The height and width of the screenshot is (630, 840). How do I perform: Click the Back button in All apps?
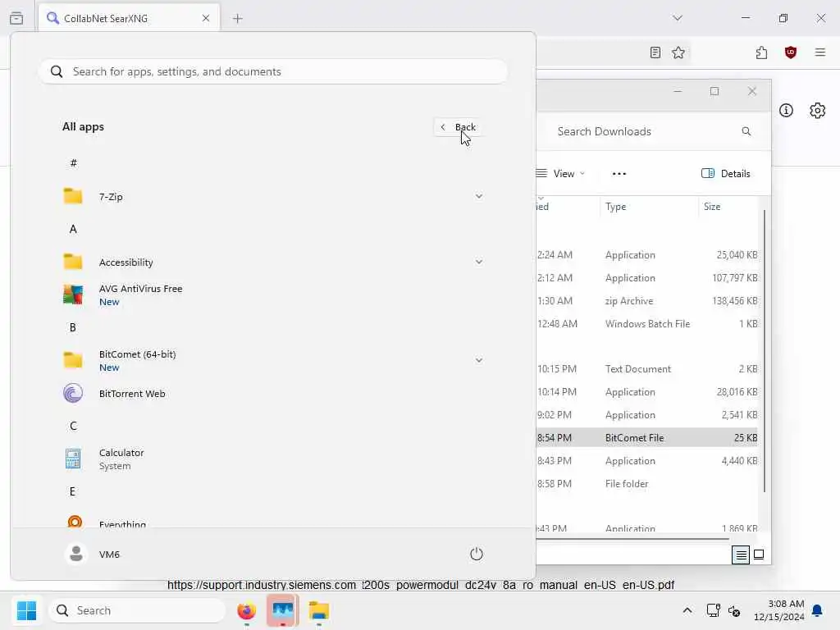[x=459, y=127]
